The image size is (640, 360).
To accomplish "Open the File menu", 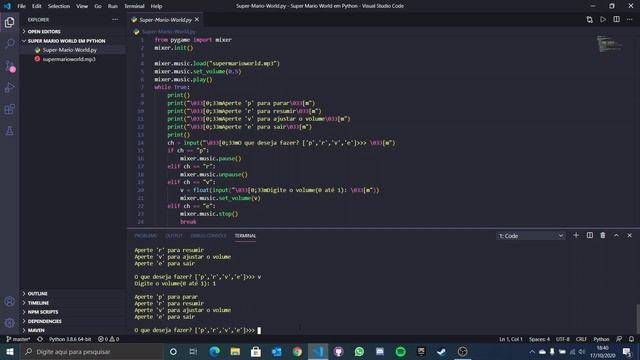I will pos(21,6).
